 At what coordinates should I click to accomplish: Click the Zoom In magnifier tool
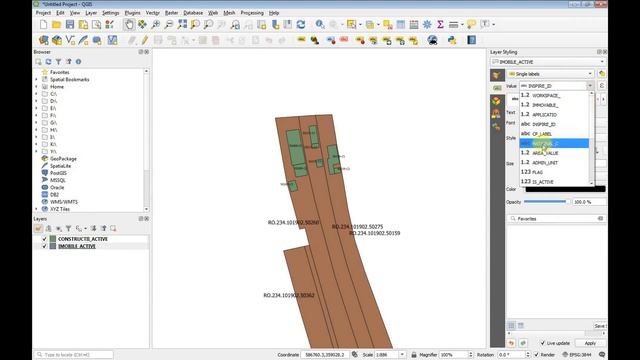156,25
